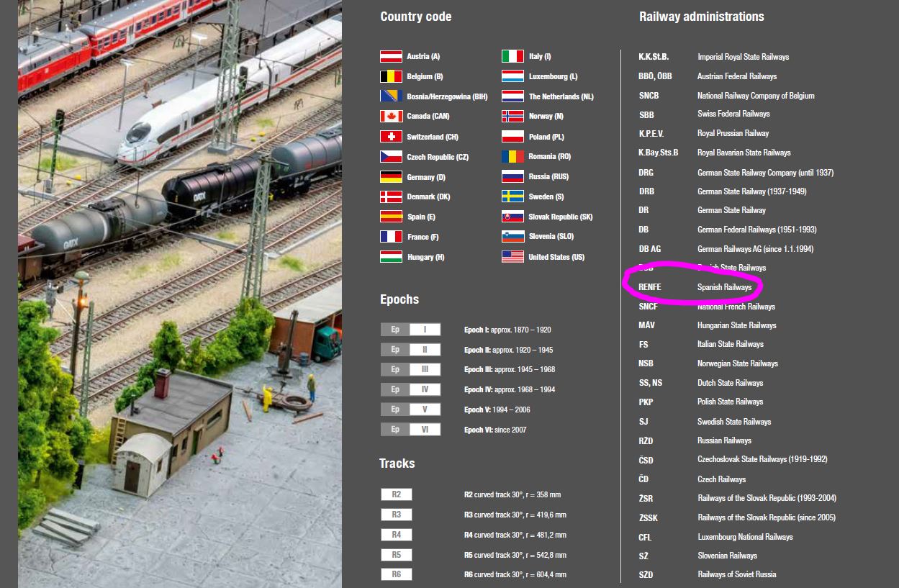The height and width of the screenshot is (588, 899).
Task: Click the 'Railway administrations' heading
Action: pos(702,17)
